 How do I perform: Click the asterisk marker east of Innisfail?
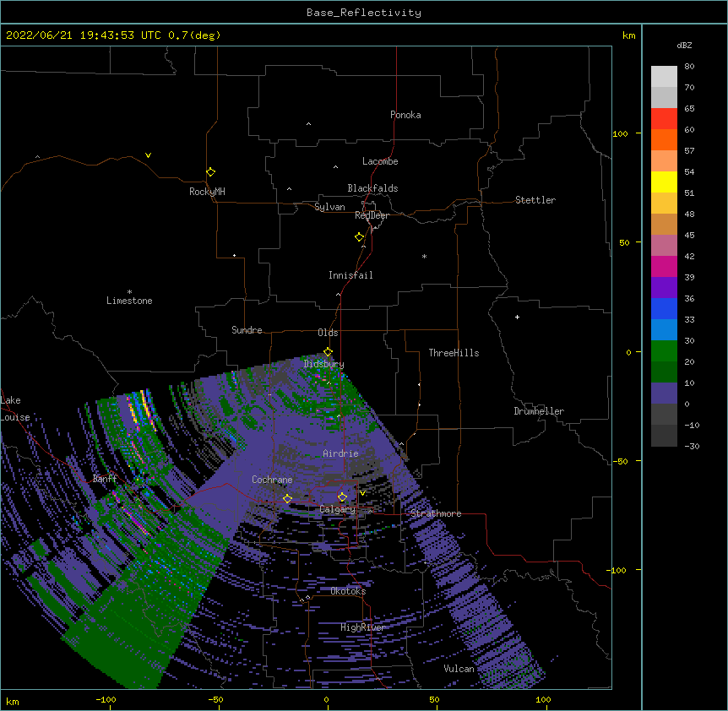point(424,256)
